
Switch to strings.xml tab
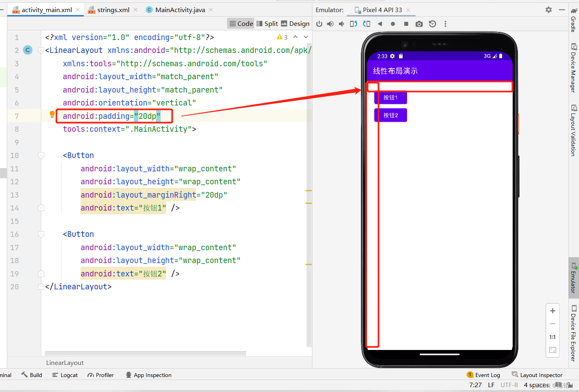[113, 10]
